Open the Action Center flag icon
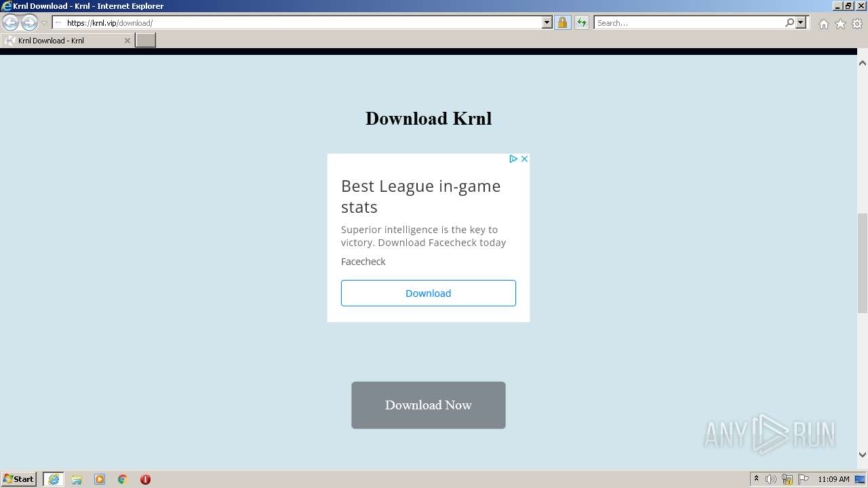 pos(804,479)
